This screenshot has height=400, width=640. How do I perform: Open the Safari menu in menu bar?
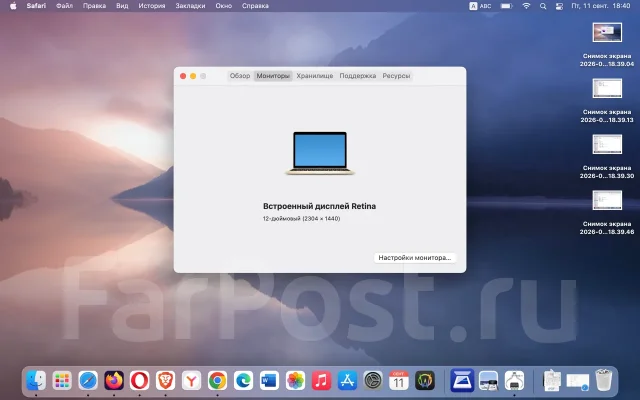point(36,6)
